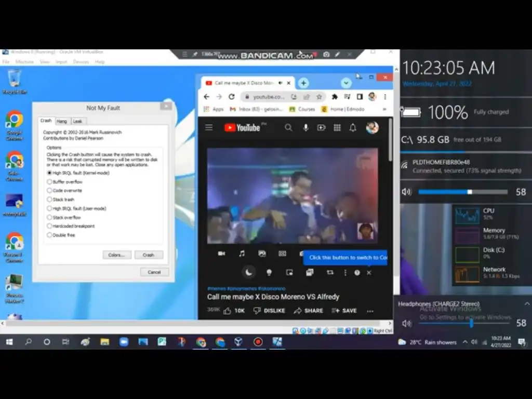Switch to the Leak tab
This screenshot has width=532, height=399.
pos(78,121)
